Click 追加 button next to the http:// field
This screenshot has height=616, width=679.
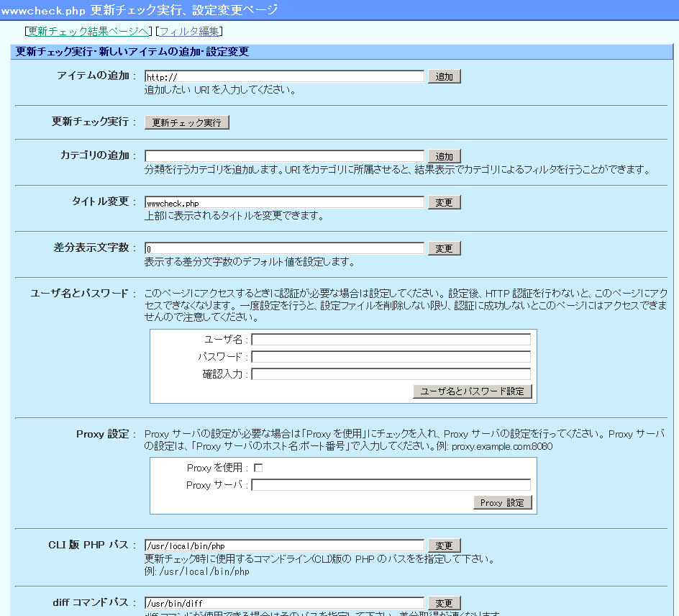pos(445,77)
